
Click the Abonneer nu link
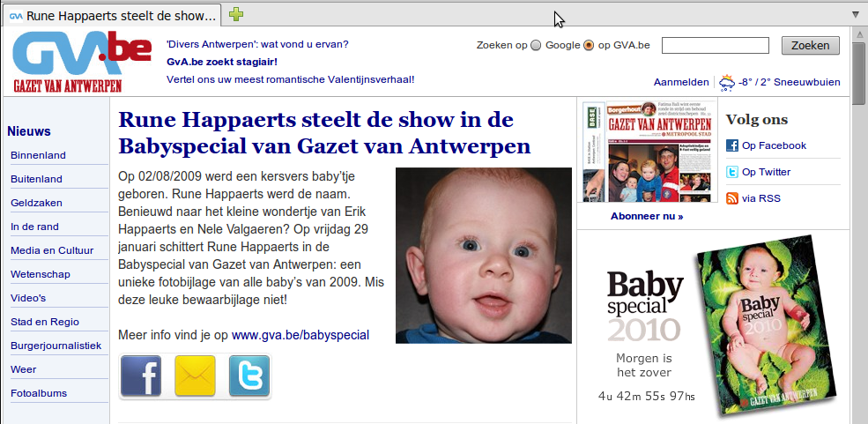tap(647, 217)
